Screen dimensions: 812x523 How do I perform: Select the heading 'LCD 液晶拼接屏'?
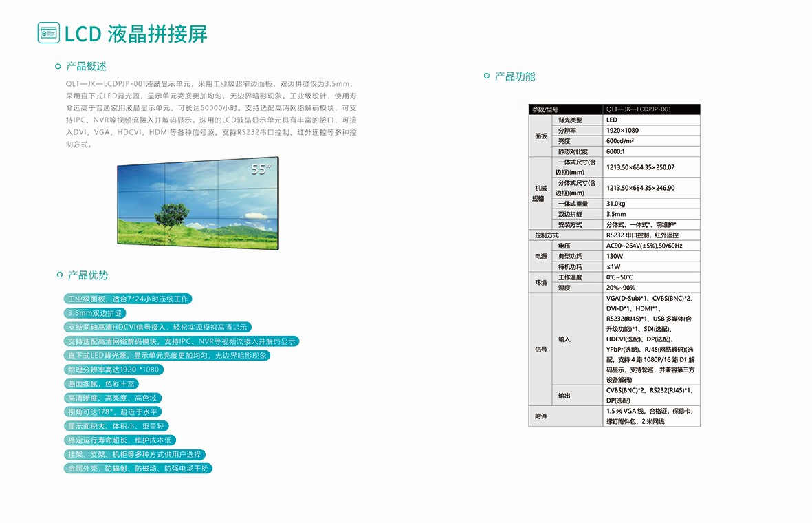[x=135, y=34]
